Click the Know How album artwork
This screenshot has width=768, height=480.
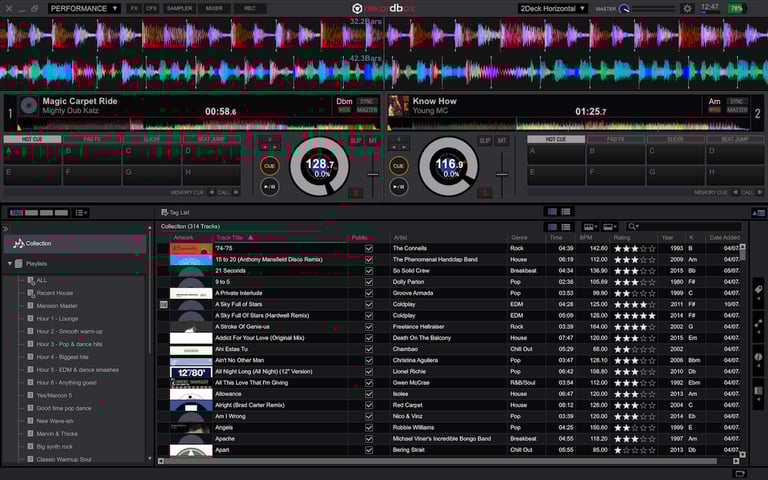coord(398,106)
